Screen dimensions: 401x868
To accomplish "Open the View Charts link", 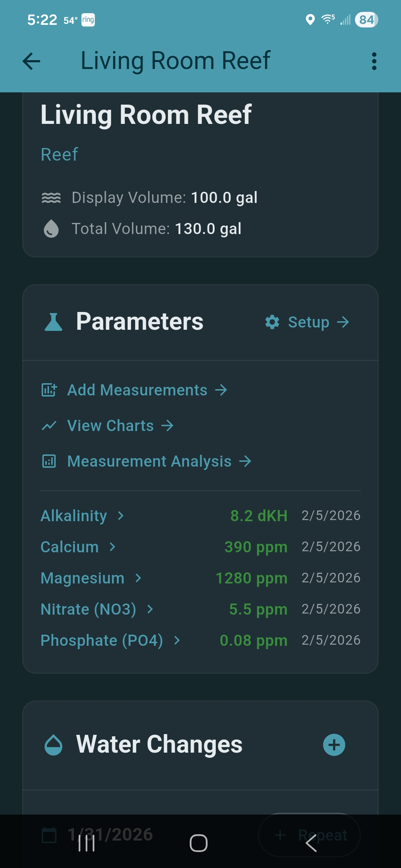I will pos(111,425).
